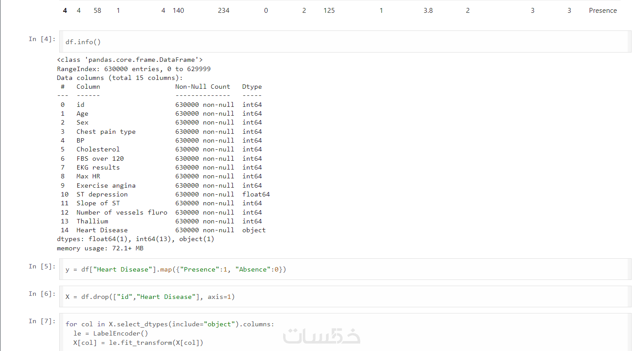Click the "Slope of ST" column name
This screenshot has height=351, width=644.
tap(98, 203)
